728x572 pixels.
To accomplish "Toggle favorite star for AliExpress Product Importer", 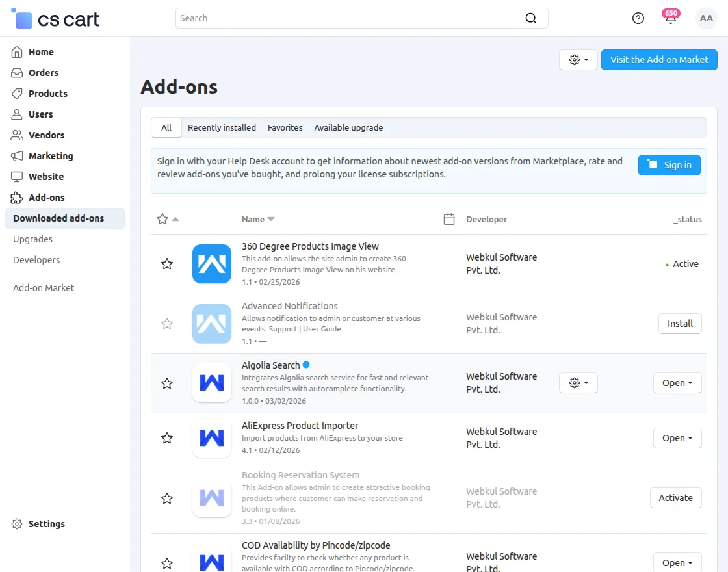I will click(x=167, y=438).
